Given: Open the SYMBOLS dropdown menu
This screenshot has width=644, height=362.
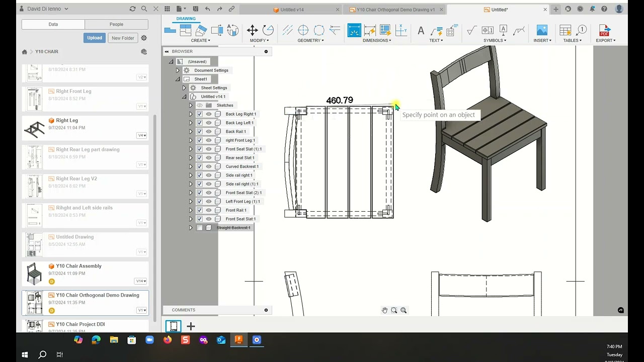Looking at the screenshot, I should point(495,40).
